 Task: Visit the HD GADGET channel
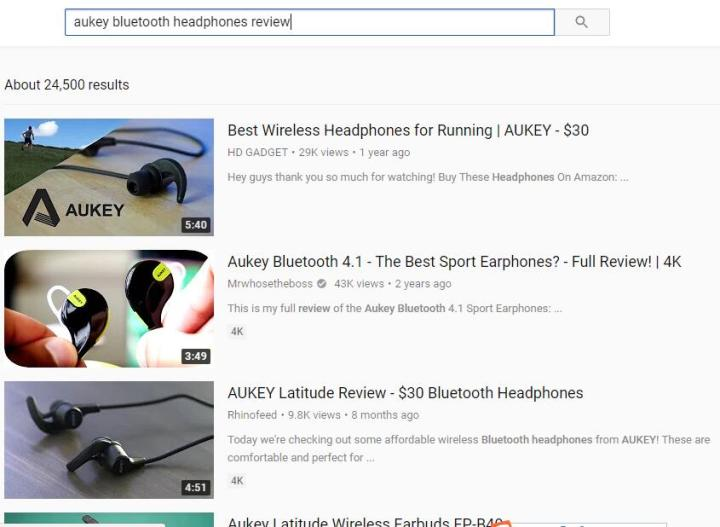point(258,153)
